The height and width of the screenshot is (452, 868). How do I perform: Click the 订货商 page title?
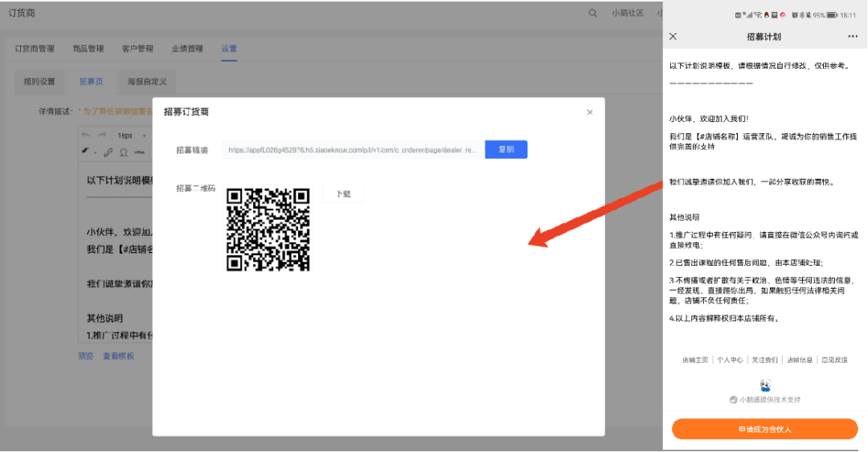22,13
